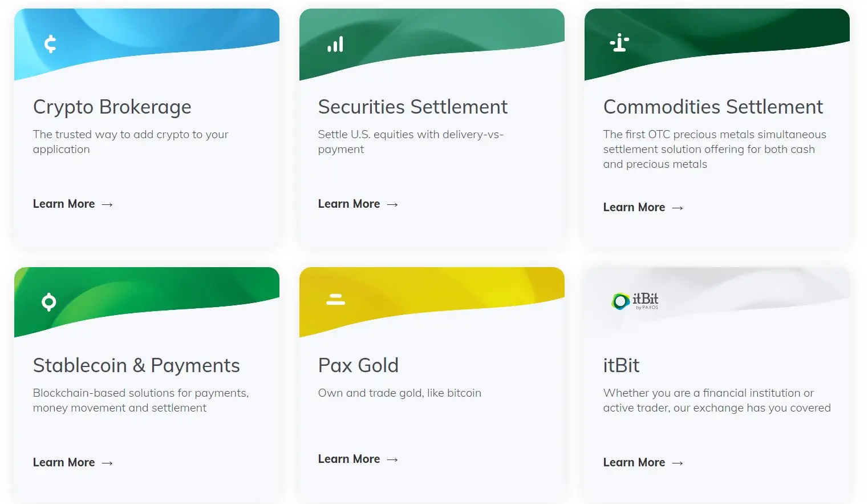Click the Stablecoin & Payments coin icon
The width and height of the screenshot is (868, 504).
[49, 302]
